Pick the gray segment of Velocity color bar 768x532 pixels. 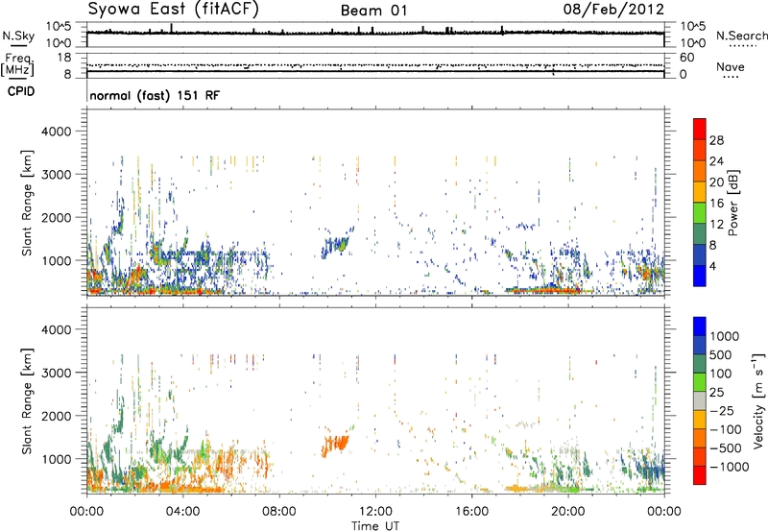(x=700, y=400)
